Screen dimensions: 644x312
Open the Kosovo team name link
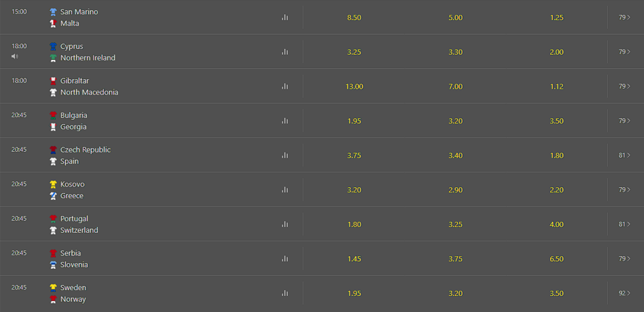pyautogui.click(x=72, y=185)
